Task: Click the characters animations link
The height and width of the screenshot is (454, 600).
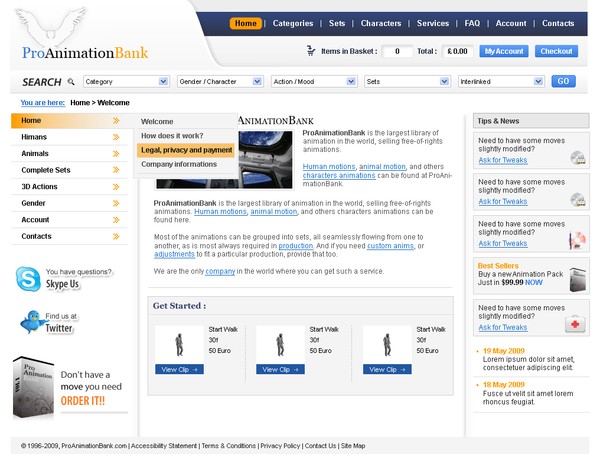Action: pyautogui.click(x=339, y=175)
